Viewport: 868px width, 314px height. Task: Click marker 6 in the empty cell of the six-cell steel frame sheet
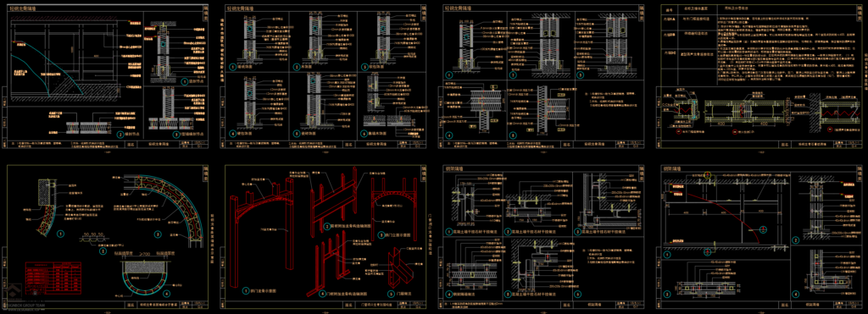pyautogui.click(x=577, y=294)
